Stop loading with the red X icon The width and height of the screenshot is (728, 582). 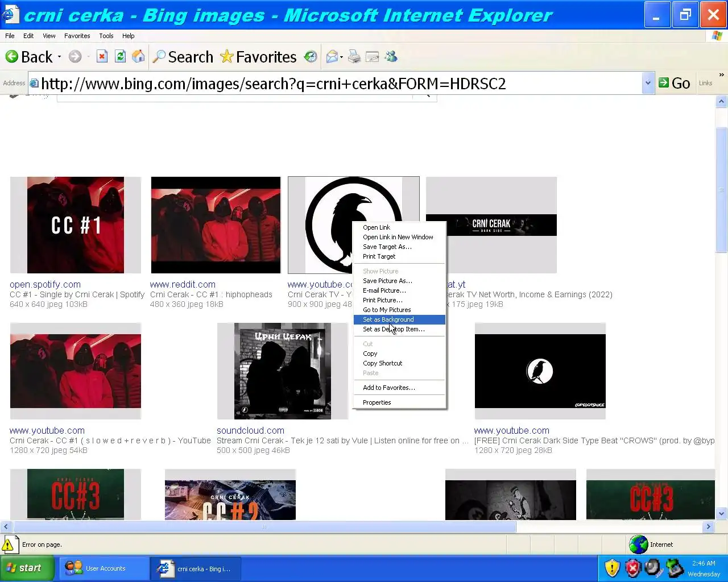click(102, 56)
